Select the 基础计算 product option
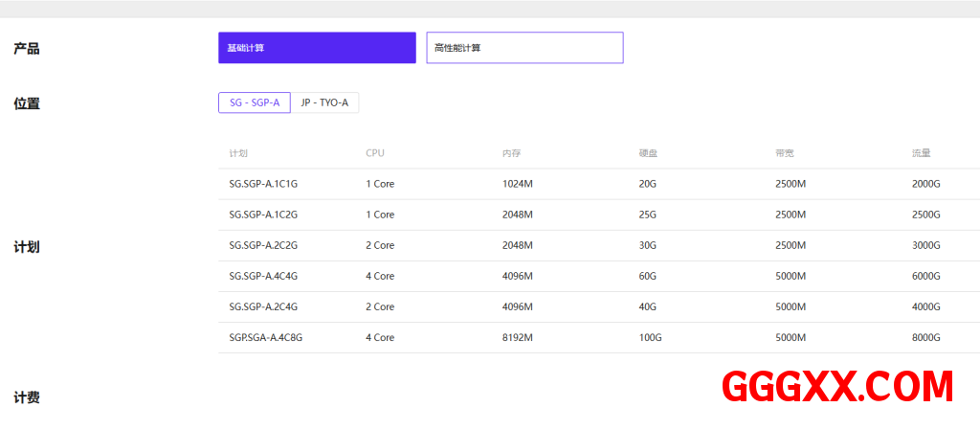Viewport: 980px width, 430px height. tap(317, 48)
